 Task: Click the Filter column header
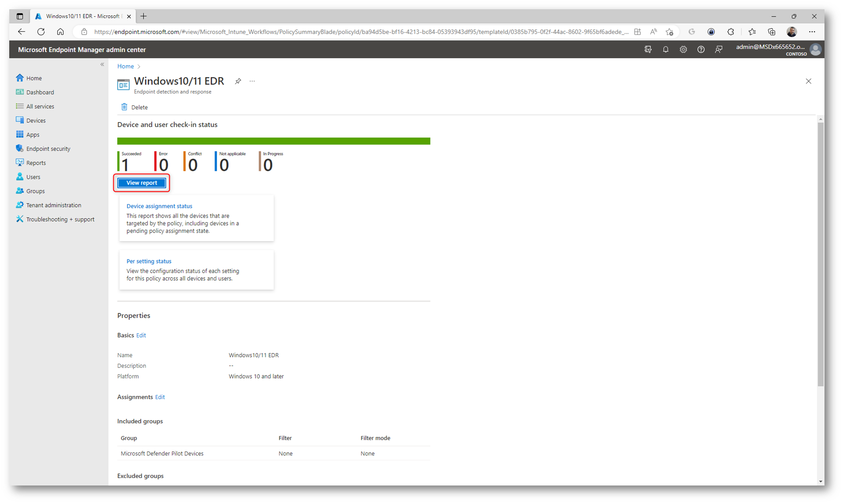tap(285, 438)
